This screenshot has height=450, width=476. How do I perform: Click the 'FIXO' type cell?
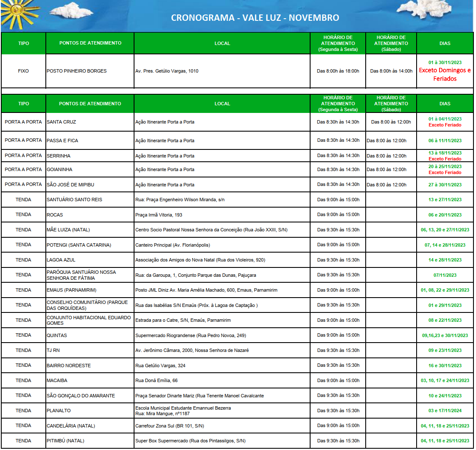tap(23, 71)
